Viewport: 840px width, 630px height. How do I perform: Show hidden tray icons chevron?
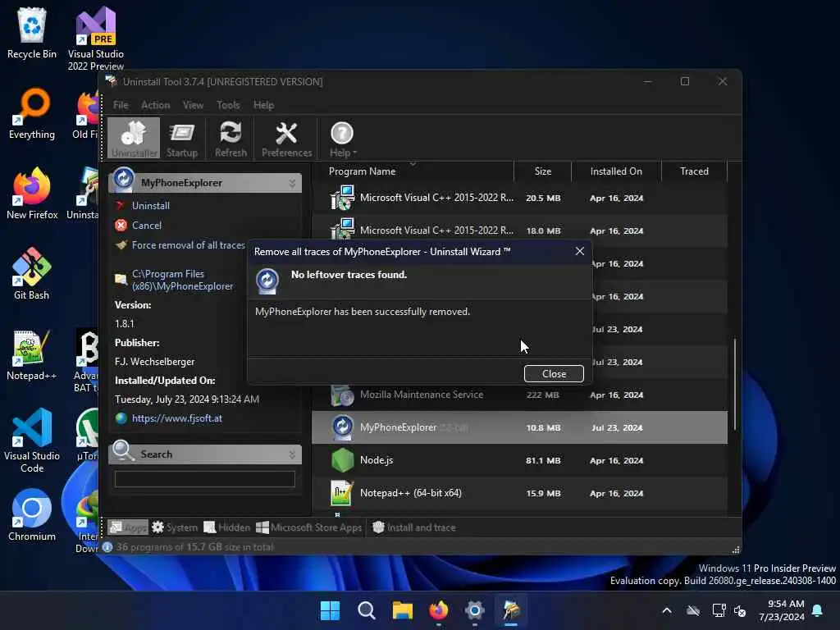tap(667, 610)
